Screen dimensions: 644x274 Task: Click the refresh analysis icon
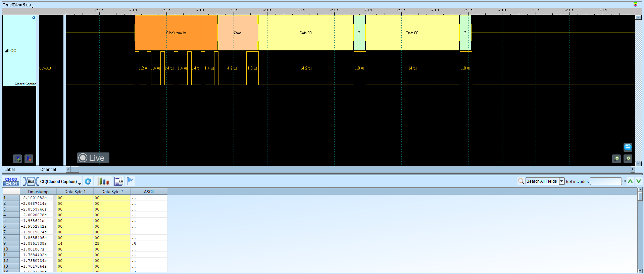(x=88, y=181)
